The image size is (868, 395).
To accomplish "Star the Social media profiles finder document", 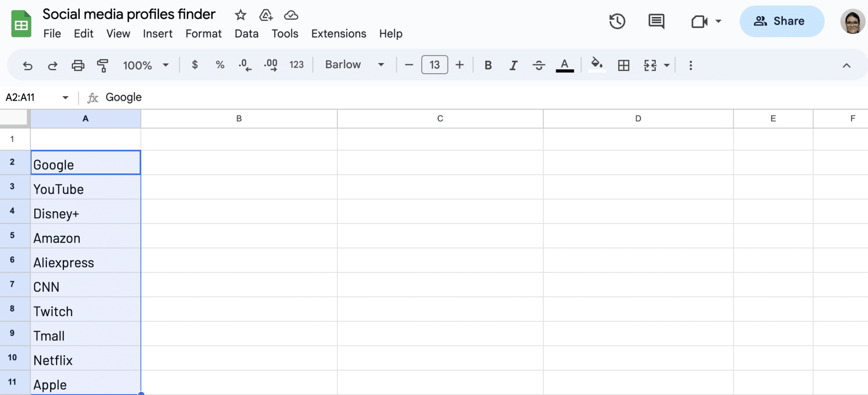I will [240, 15].
